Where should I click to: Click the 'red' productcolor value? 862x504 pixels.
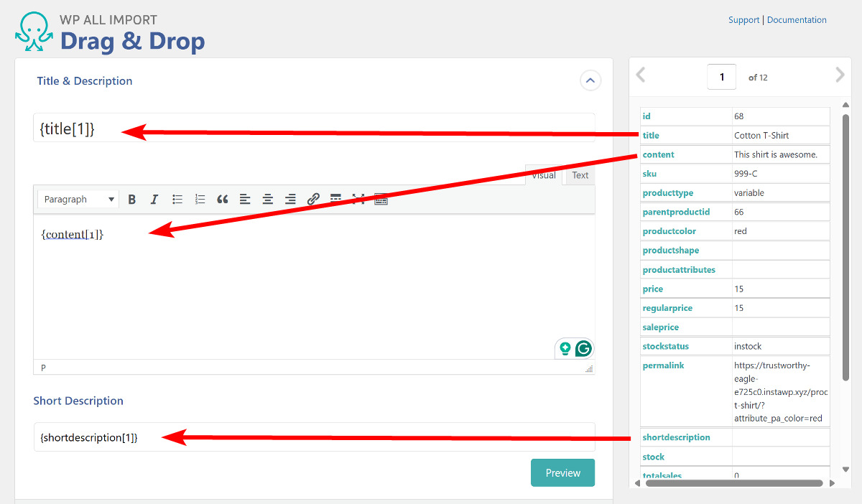(x=741, y=231)
